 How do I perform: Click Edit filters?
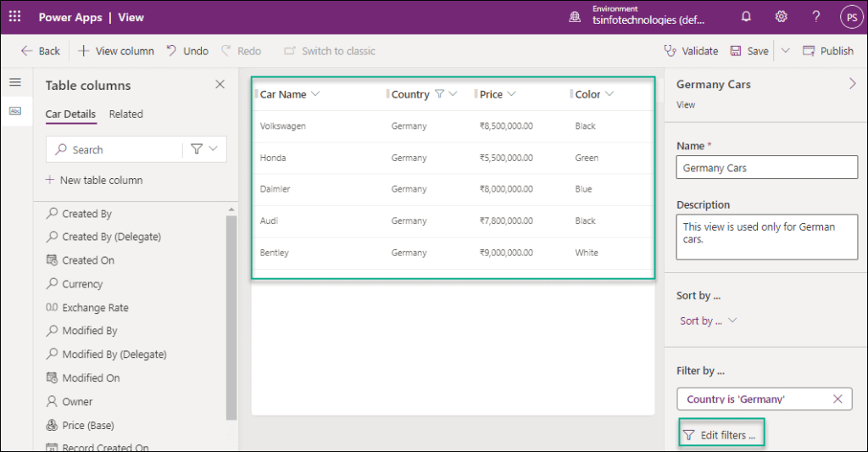click(x=722, y=435)
